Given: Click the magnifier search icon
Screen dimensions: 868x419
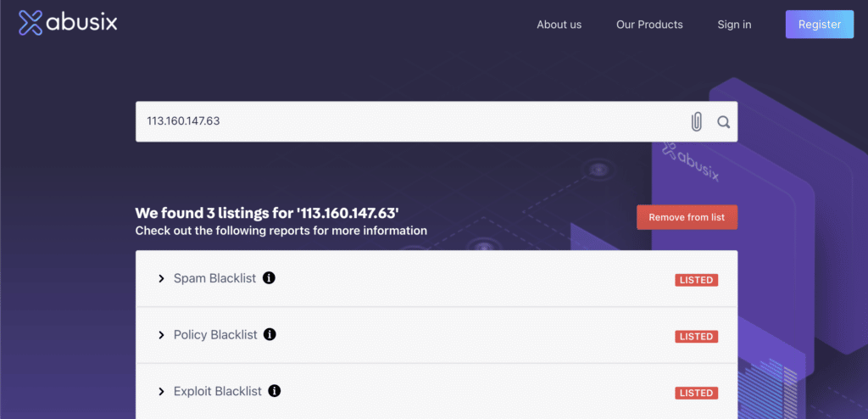Looking at the screenshot, I should point(724,122).
